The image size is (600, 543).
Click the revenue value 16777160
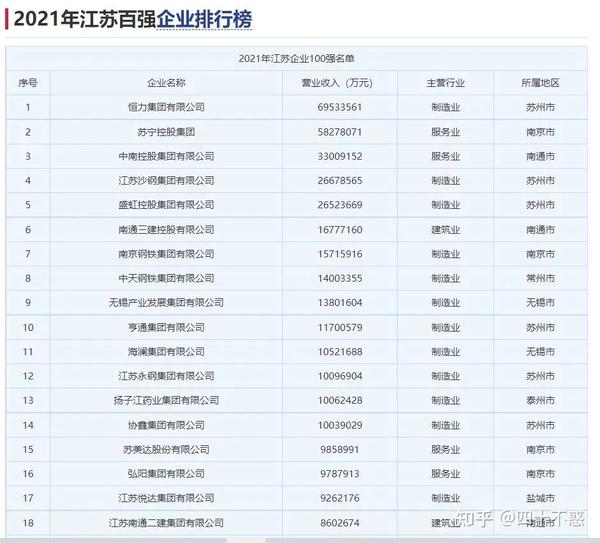point(340,230)
